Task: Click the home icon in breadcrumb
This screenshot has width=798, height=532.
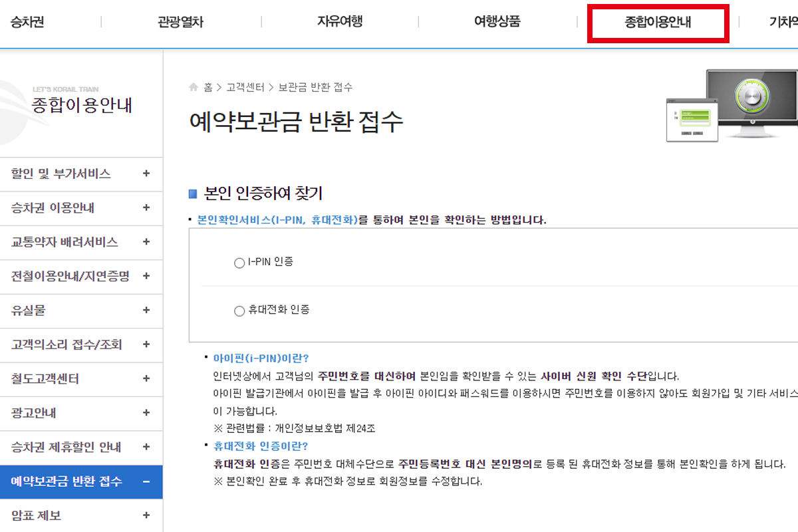Action: (x=194, y=87)
